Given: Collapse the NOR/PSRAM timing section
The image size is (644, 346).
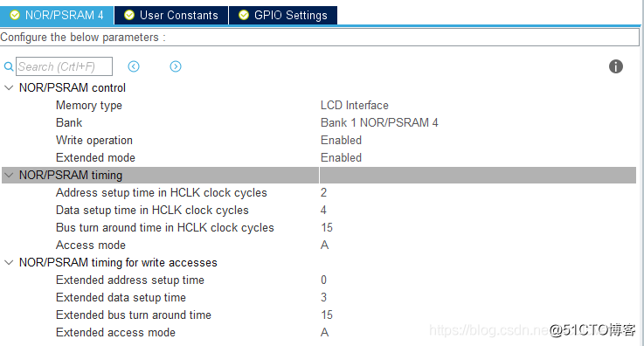Looking at the screenshot, I should 9,176.
